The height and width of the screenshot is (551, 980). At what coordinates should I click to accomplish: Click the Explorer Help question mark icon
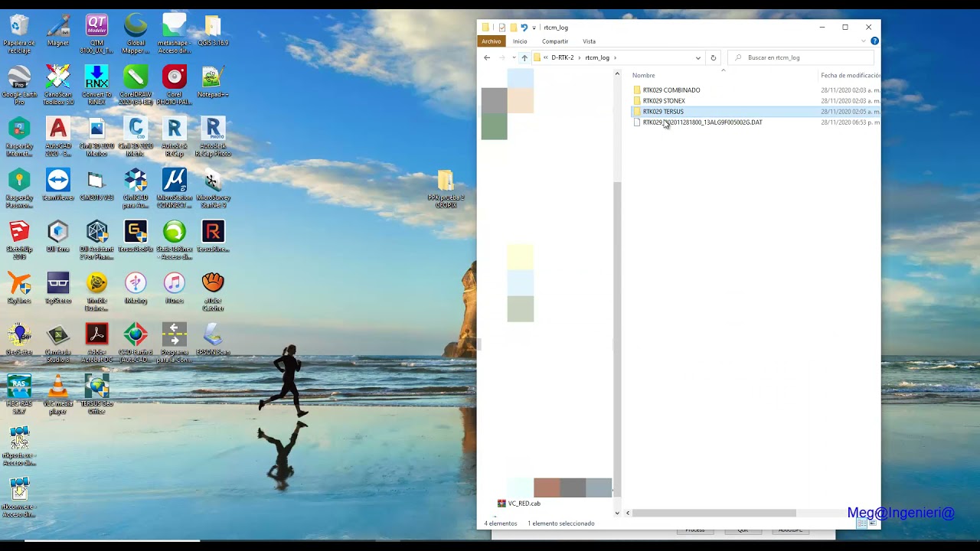[874, 41]
